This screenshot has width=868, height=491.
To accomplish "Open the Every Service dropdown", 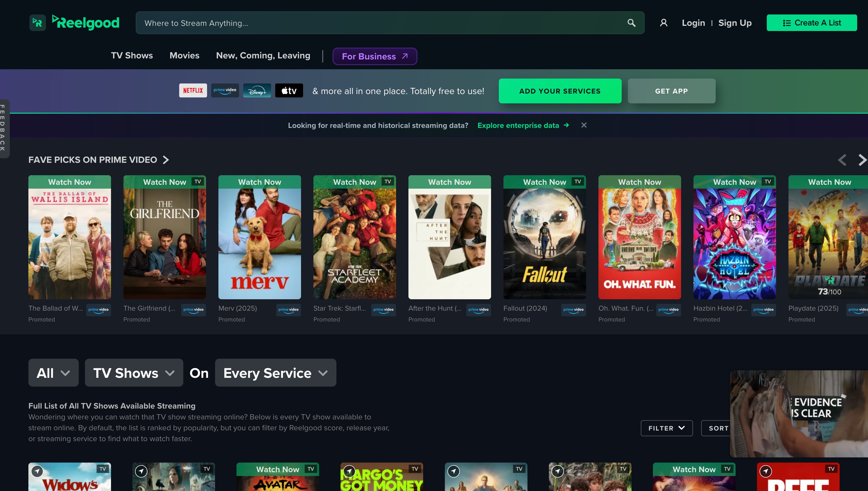I will point(276,373).
